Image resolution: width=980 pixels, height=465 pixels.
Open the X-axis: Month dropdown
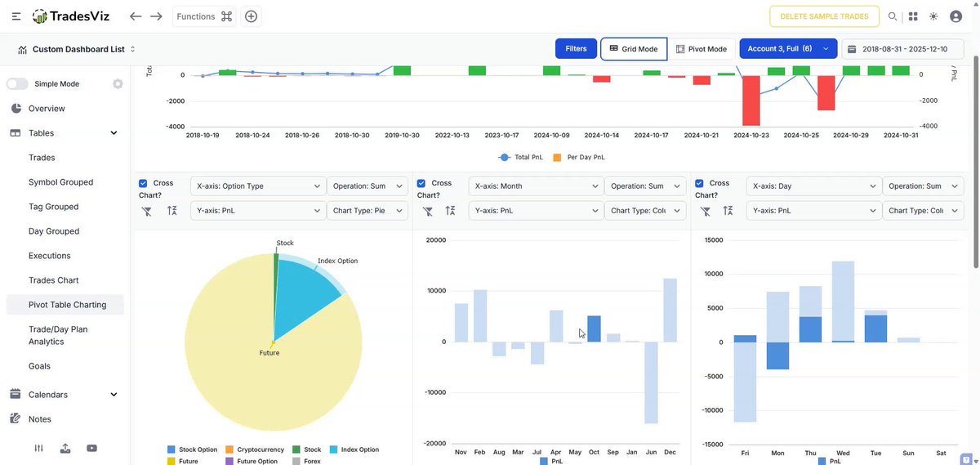point(536,186)
